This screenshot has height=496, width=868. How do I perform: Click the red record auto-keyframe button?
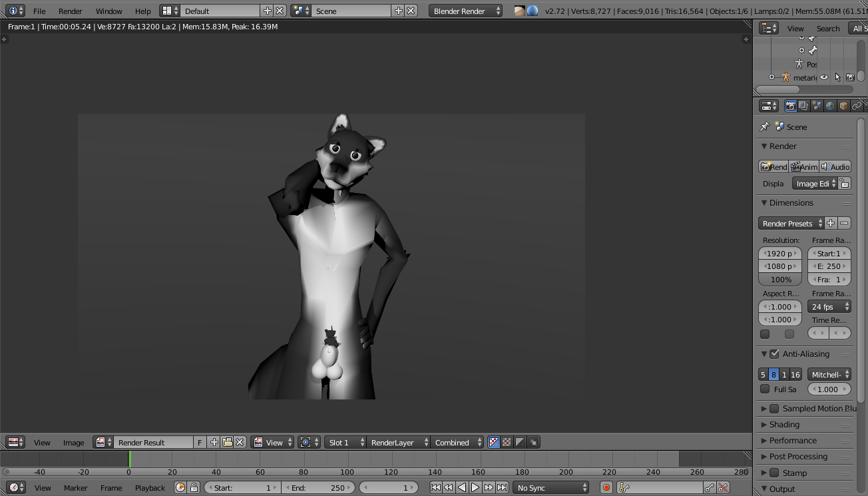tap(606, 488)
